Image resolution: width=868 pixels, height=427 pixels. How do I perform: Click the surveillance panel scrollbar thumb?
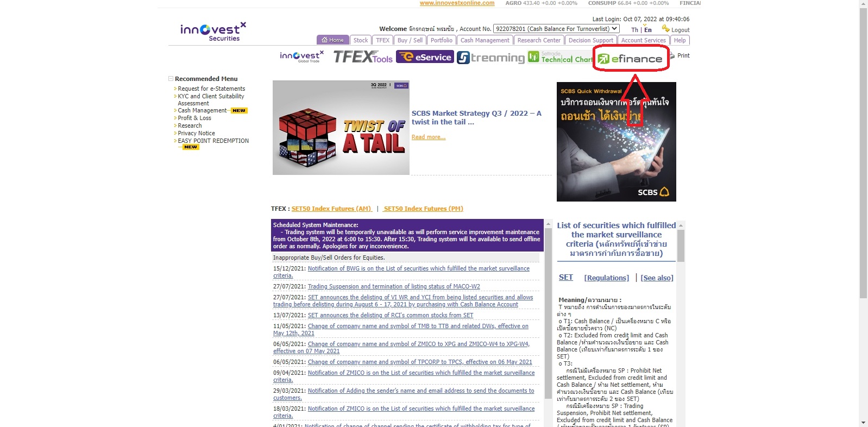click(681, 246)
